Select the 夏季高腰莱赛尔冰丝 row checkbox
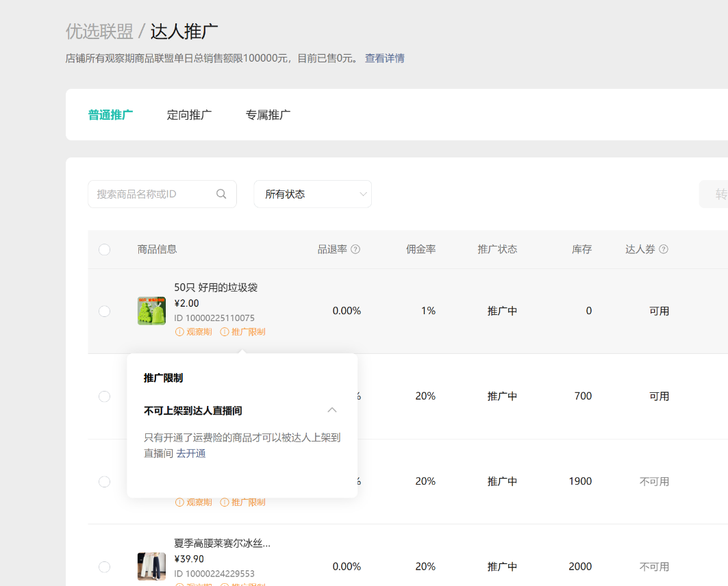Image resolution: width=728 pixels, height=586 pixels. click(105, 567)
